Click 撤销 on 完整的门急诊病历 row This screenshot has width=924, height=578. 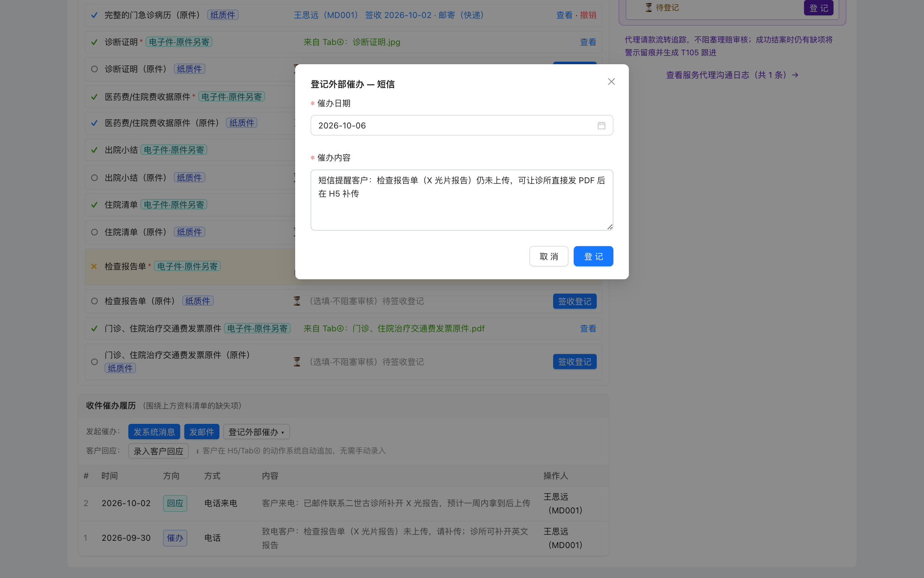click(588, 15)
